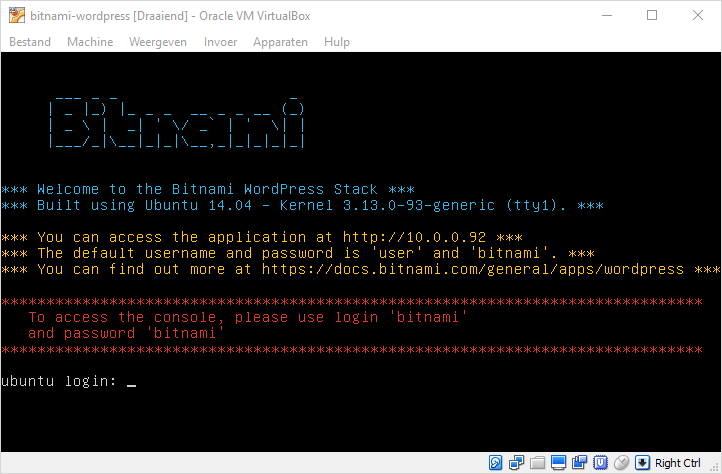The width and height of the screenshot is (722, 474).
Task: Click the VirtualBox icon in the title bar
Action: [17, 15]
